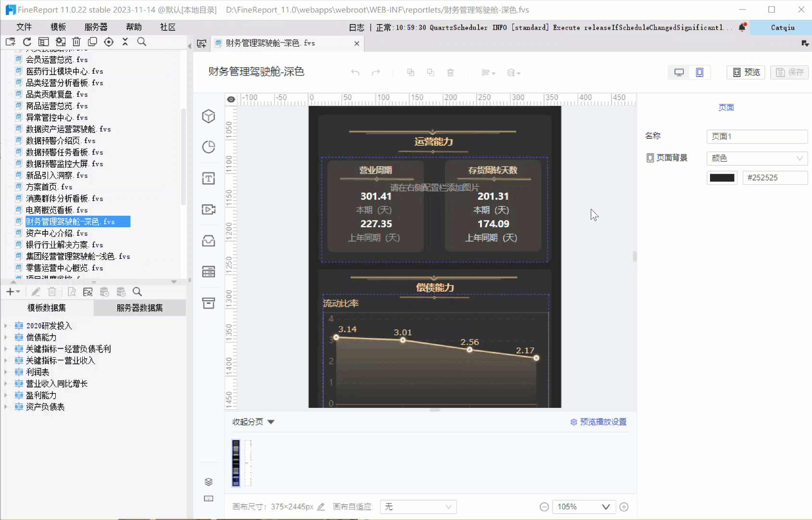Click the redo arrow in canvas toolbar

376,73
